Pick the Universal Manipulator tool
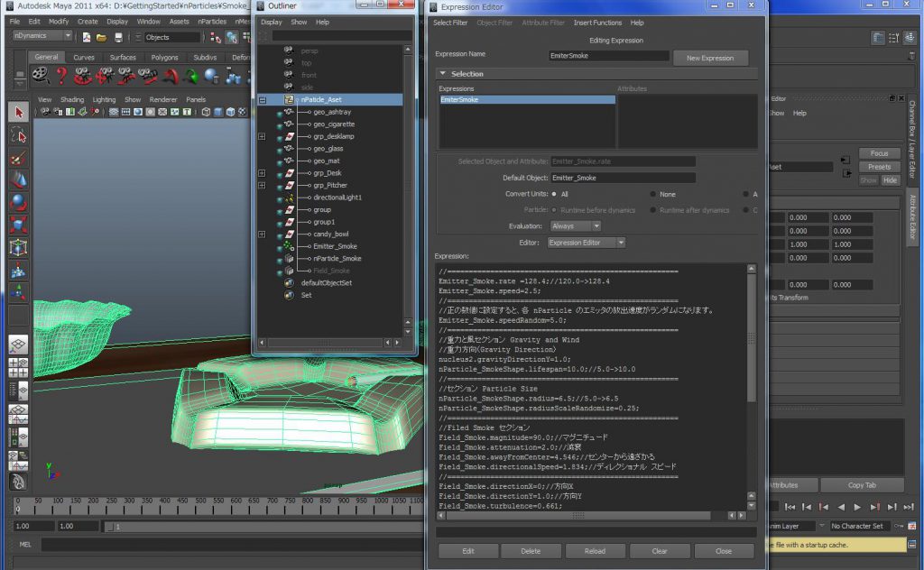 coord(18,247)
